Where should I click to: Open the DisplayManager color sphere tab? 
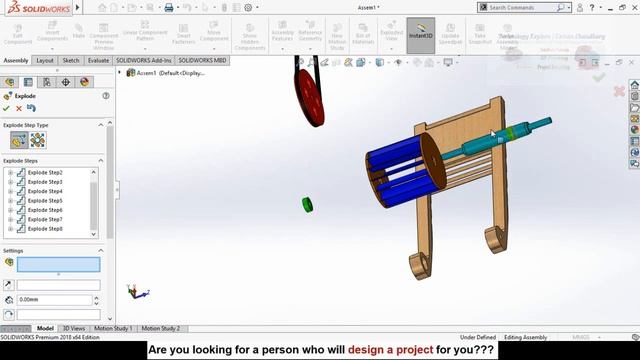(x=84, y=82)
